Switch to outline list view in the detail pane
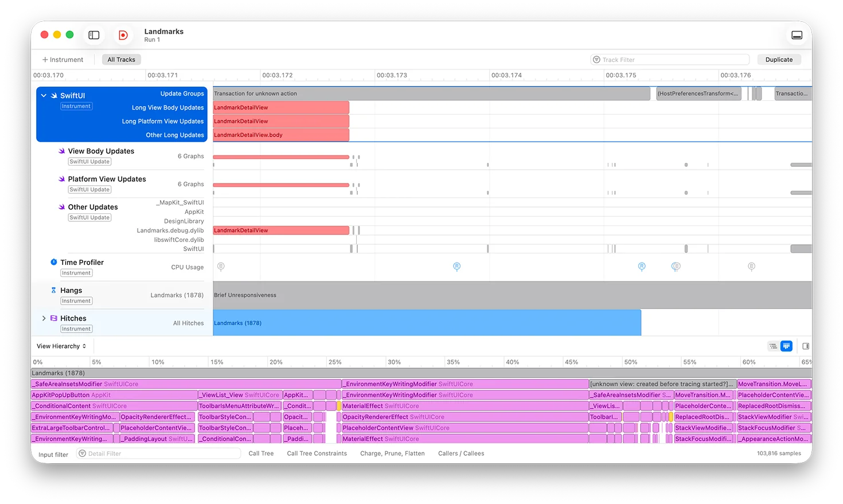Image resolution: width=843 pixels, height=504 pixels. point(773,346)
